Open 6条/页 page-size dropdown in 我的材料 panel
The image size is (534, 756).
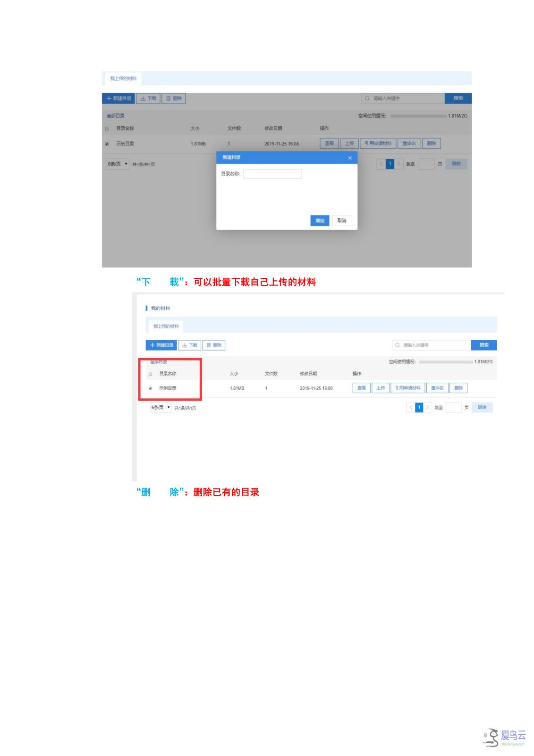click(161, 407)
